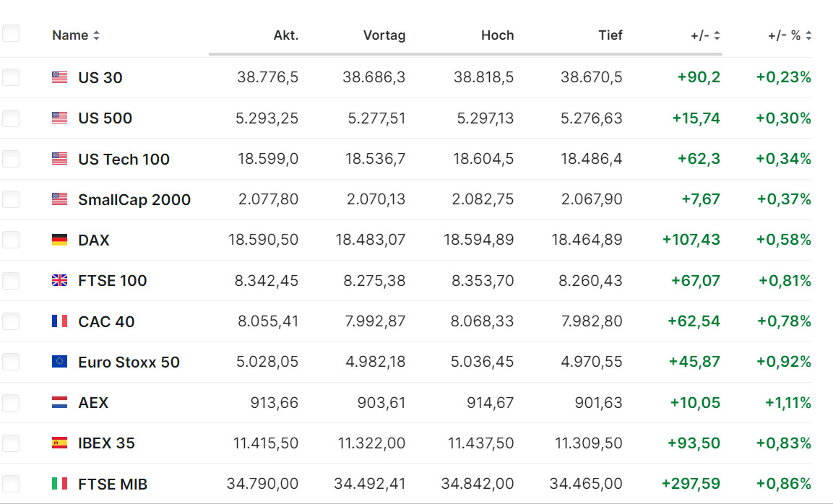Image resolution: width=833 pixels, height=504 pixels.
Task: Click the Italian flag icon beside FTSE MIB
Action: tap(59, 484)
